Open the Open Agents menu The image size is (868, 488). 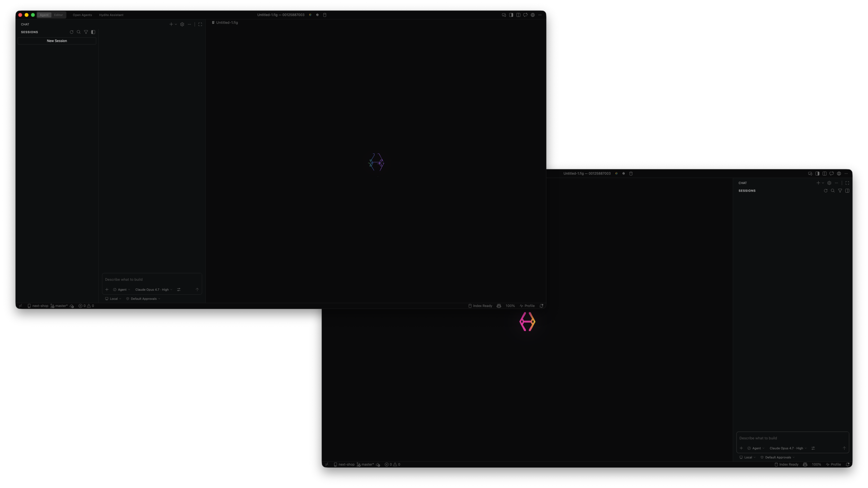[x=82, y=15]
